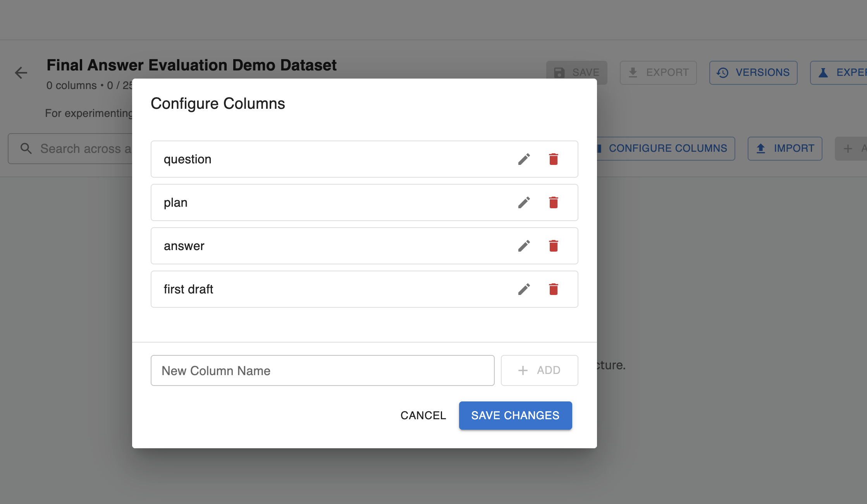Click the EXPORT button
867x504 pixels.
point(658,72)
